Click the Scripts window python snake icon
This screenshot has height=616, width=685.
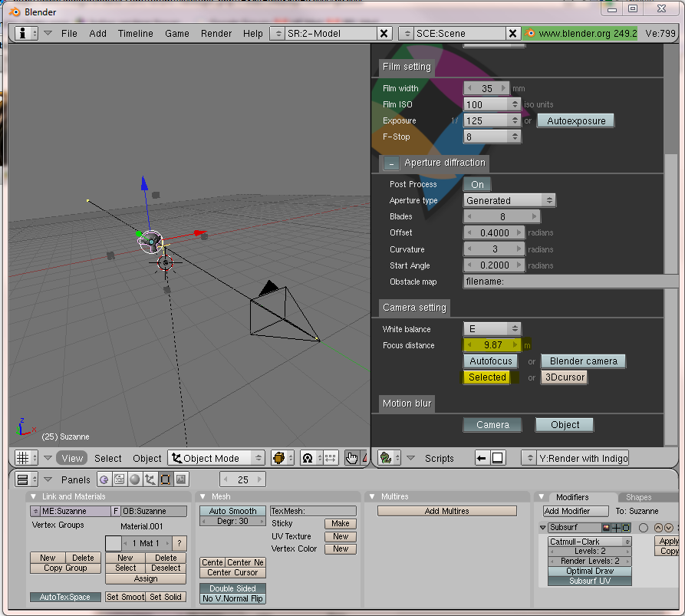(x=389, y=458)
